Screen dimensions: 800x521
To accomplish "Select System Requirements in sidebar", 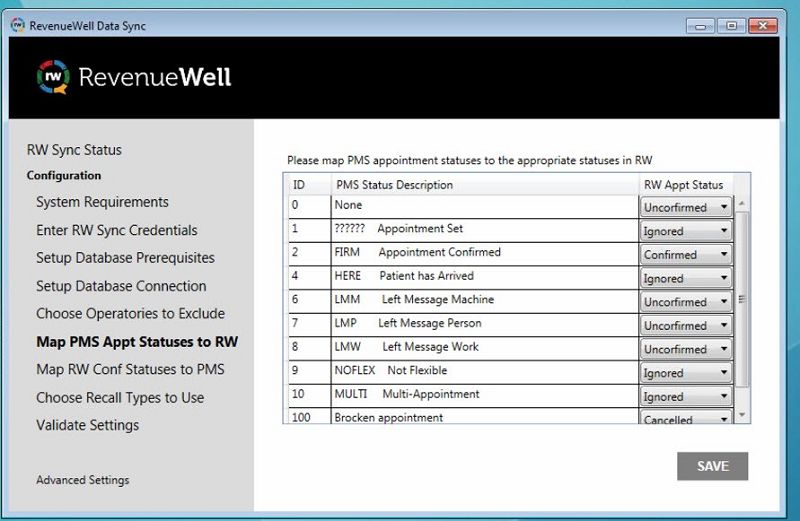I will click(102, 202).
